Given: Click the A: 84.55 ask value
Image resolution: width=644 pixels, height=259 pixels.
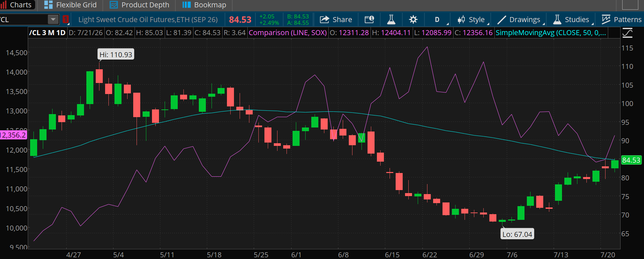Looking at the screenshot, I should pos(298,23).
